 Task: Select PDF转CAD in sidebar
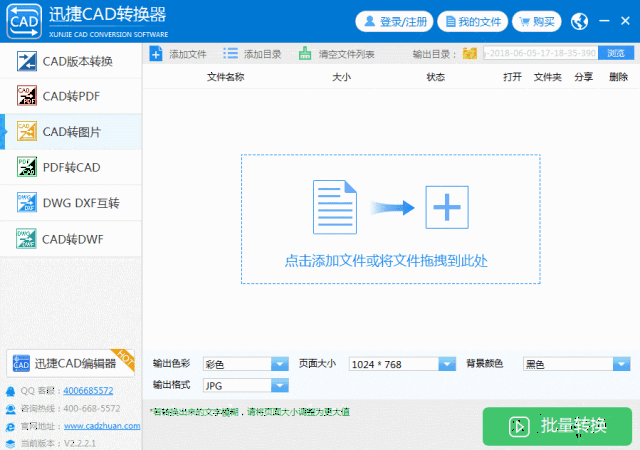[71, 167]
